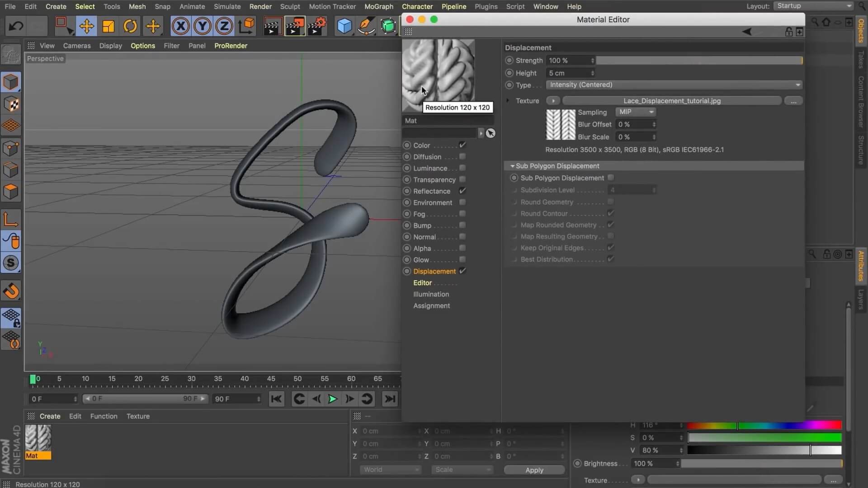Click the Undo arrow icon
Screen dimensions: 868x488
pos(16,26)
